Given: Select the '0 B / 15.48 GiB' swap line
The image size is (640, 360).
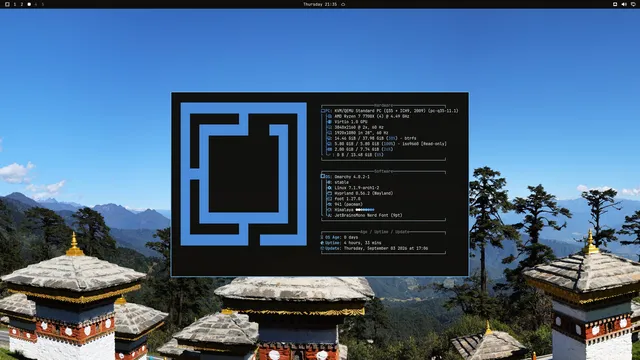Looking at the screenshot, I should [360, 155].
